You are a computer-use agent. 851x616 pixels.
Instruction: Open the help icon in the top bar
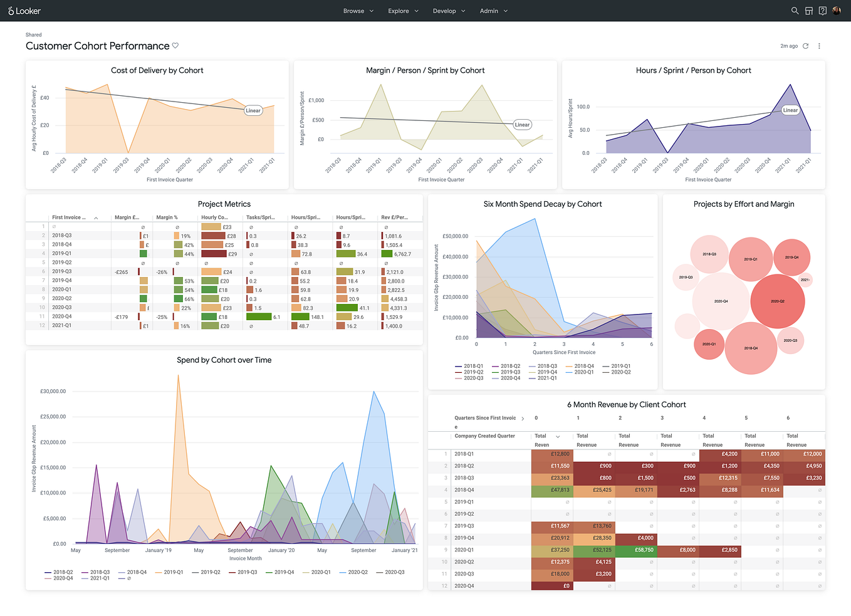coord(822,11)
